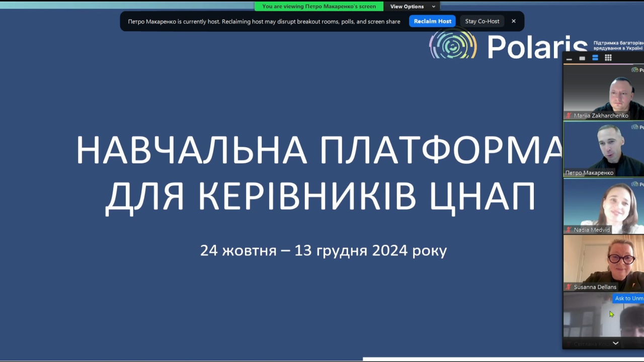Click the Reclaim Host button

coord(432,21)
